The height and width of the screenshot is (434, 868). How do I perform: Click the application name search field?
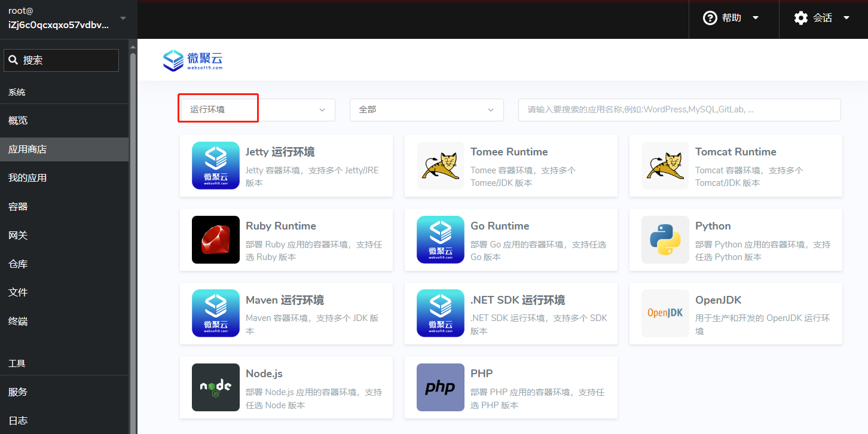click(679, 110)
